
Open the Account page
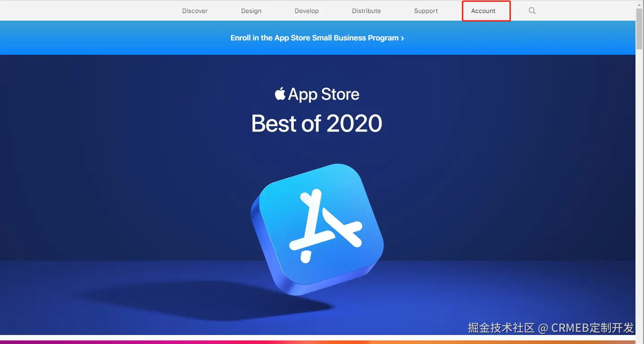click(483, 11)
